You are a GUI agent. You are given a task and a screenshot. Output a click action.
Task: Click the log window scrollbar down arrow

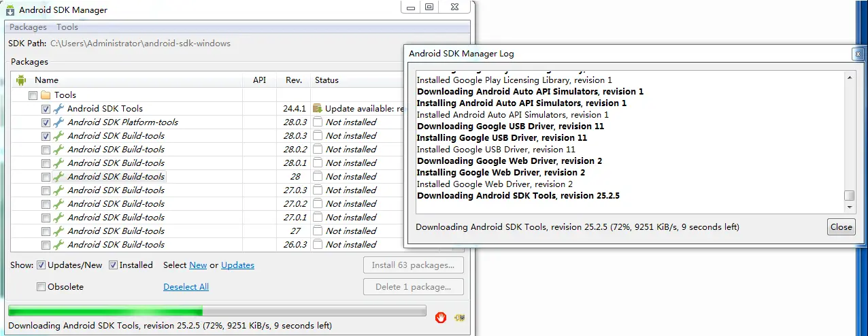[x=850, y=206]
